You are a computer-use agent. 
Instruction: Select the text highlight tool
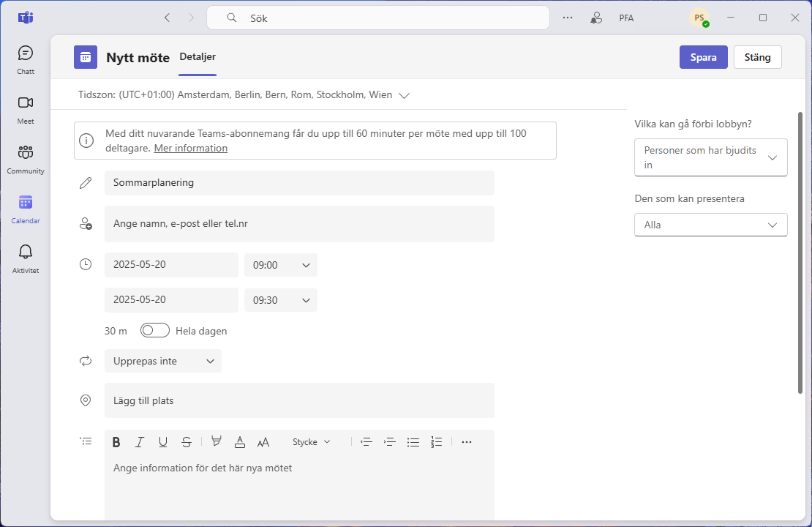[x=216, y=441]
